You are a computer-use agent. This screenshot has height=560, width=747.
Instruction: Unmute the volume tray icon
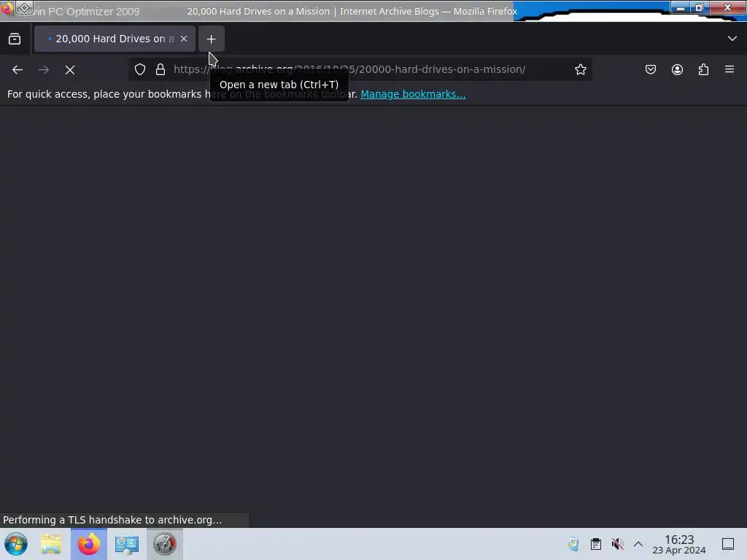617,544
